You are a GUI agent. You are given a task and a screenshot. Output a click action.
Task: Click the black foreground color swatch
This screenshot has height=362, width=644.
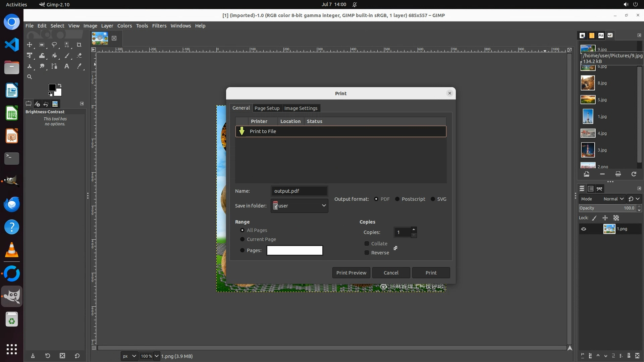tap(52, 87)
